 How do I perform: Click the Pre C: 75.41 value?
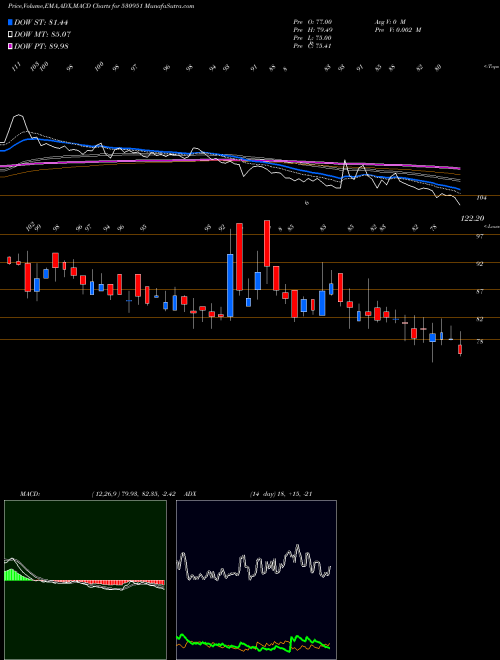(313, 46)
